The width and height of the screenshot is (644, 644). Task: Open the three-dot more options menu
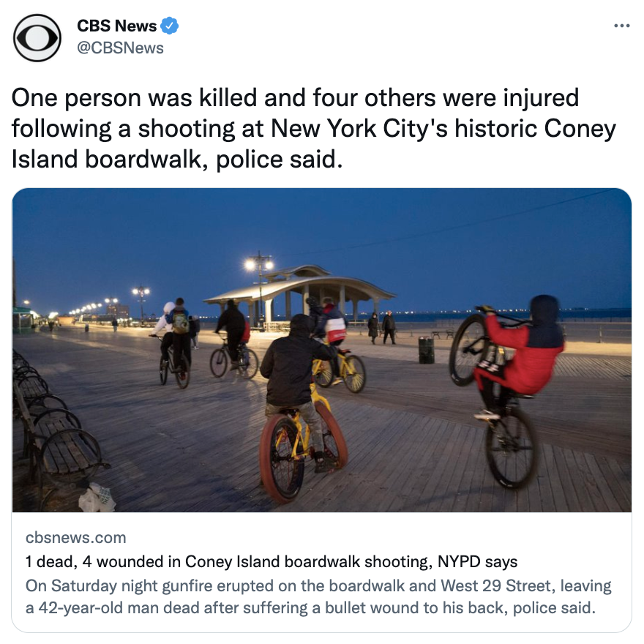(x=622, y=26)
